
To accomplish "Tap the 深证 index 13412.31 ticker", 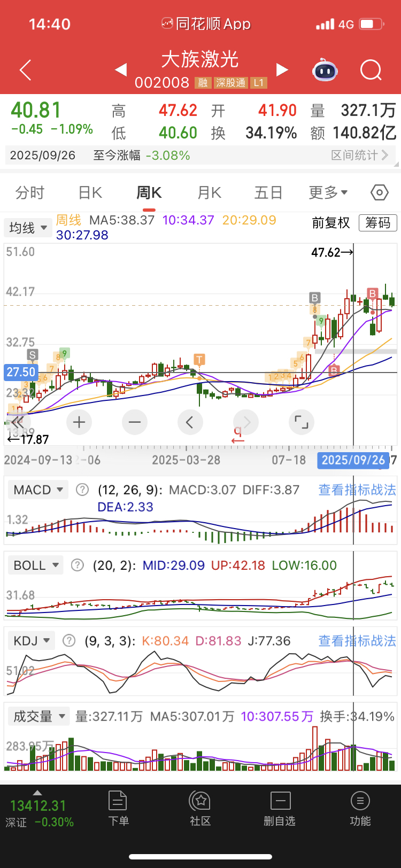I will coord(40,813).
